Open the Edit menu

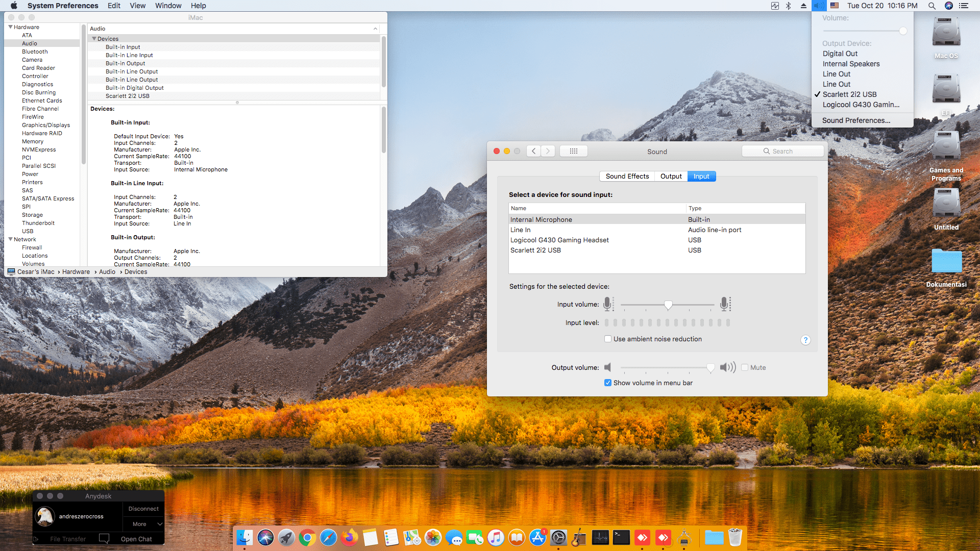114,6
